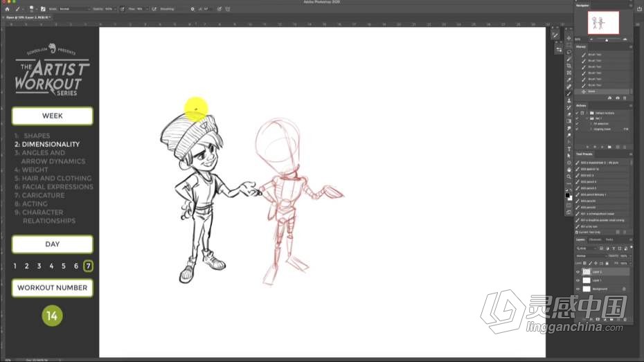The width and height of the screenshot is (644, 362).
Task: Turn layer filtering on or off
Action: coord(632,248)
